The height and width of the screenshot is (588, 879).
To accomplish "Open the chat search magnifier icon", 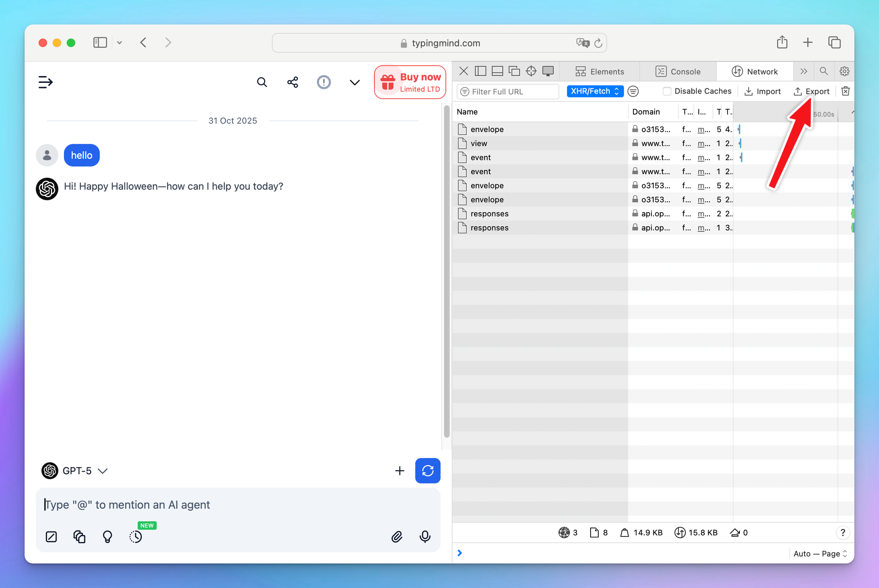I will (262, 82).
